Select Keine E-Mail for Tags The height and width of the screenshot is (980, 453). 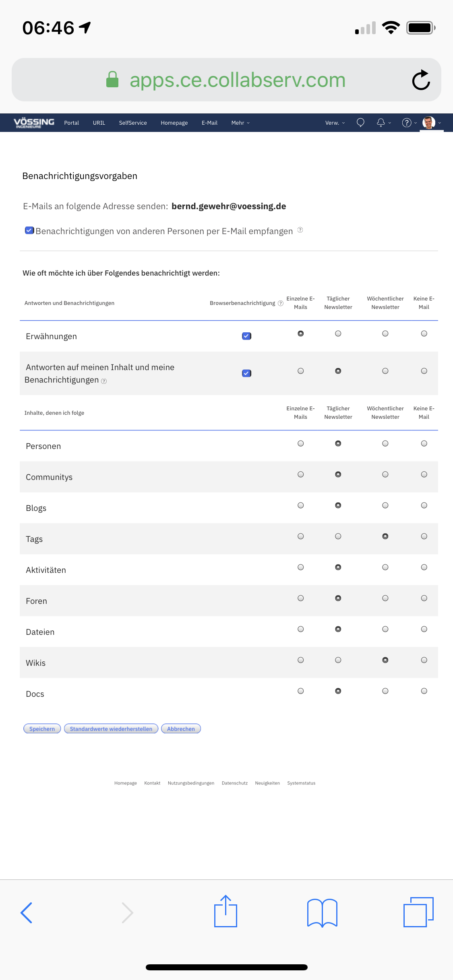pos(424,536)
